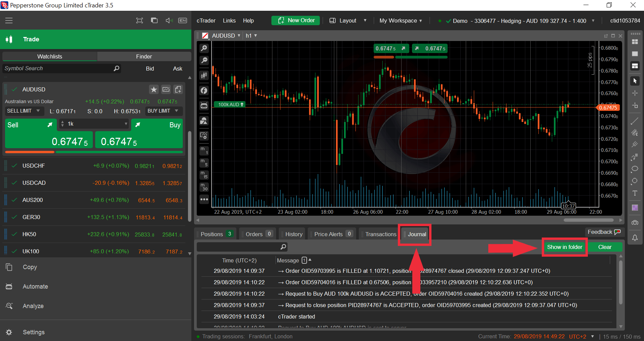Open more timeframes ellipsis button

tap(204, 199)
